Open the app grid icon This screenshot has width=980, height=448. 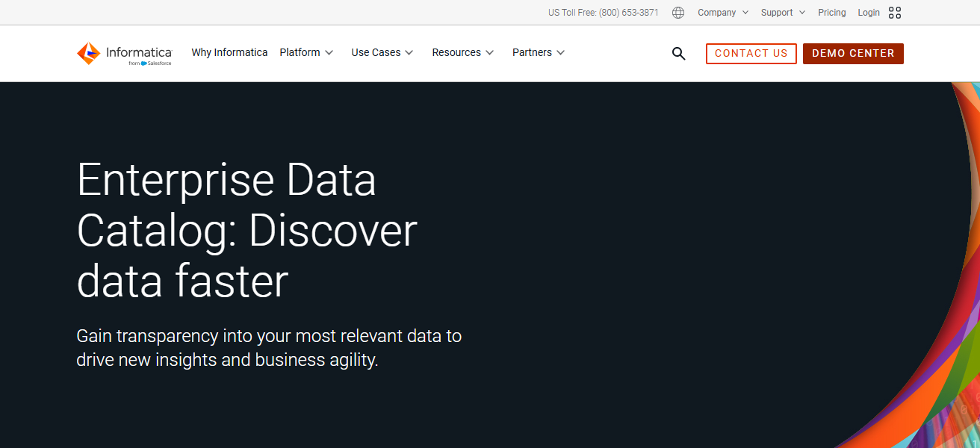(x=894, y=12)
